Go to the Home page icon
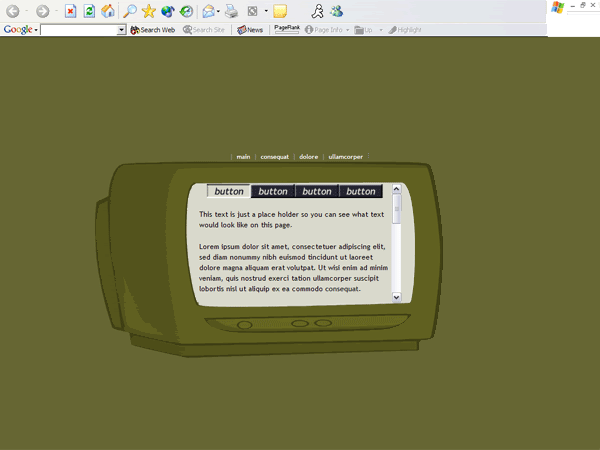 point(107,11)
